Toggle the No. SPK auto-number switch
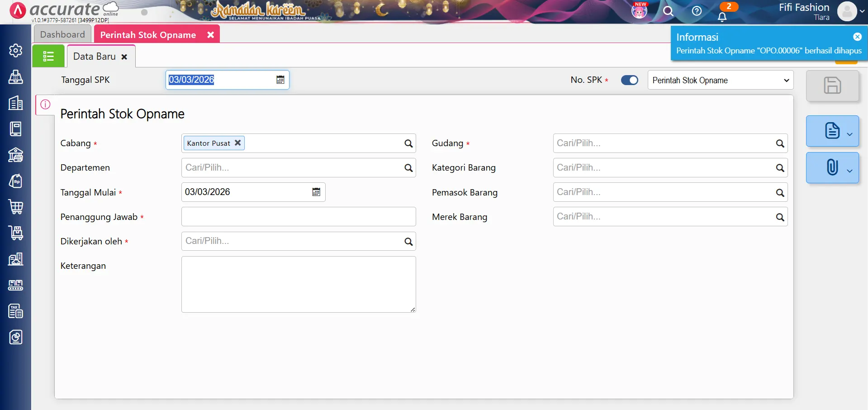Image resolution: width=868 pixels, height=410 pixels. [629, 80]
